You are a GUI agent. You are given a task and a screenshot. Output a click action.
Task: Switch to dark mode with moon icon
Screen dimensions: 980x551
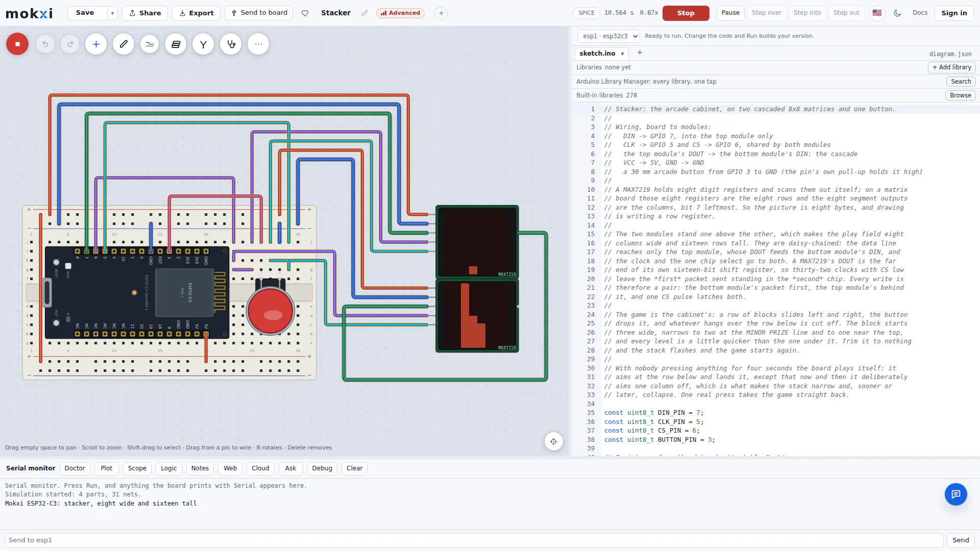point(897,13)
